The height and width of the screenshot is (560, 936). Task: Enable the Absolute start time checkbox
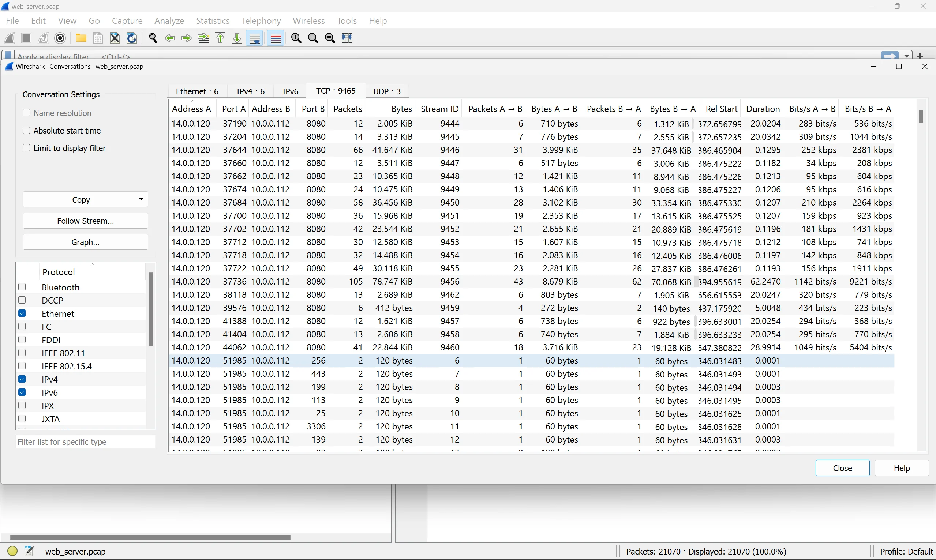[x=26, y=130]
